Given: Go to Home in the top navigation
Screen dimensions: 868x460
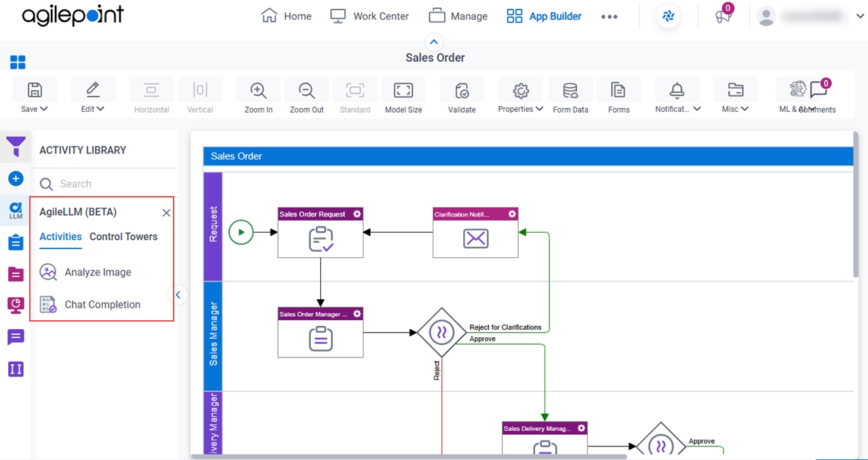Looking at the screenshot, I should coord(287,16).
